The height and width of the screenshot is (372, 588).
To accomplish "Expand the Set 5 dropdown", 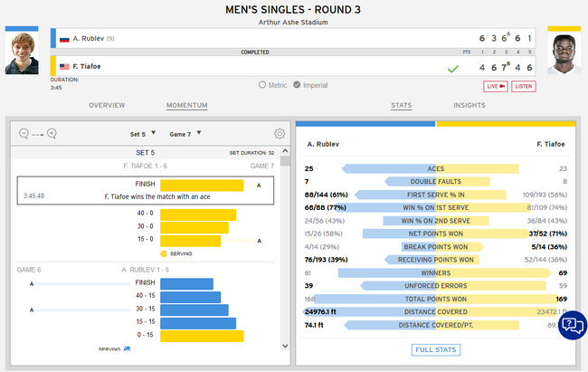I will pyautogui.click(x=144, y=134).
